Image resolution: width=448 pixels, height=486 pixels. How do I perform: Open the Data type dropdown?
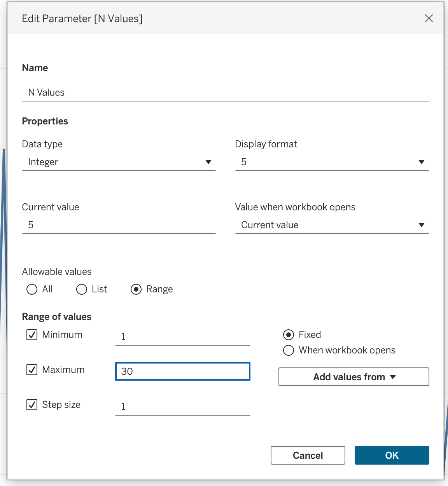coord(119,162)
